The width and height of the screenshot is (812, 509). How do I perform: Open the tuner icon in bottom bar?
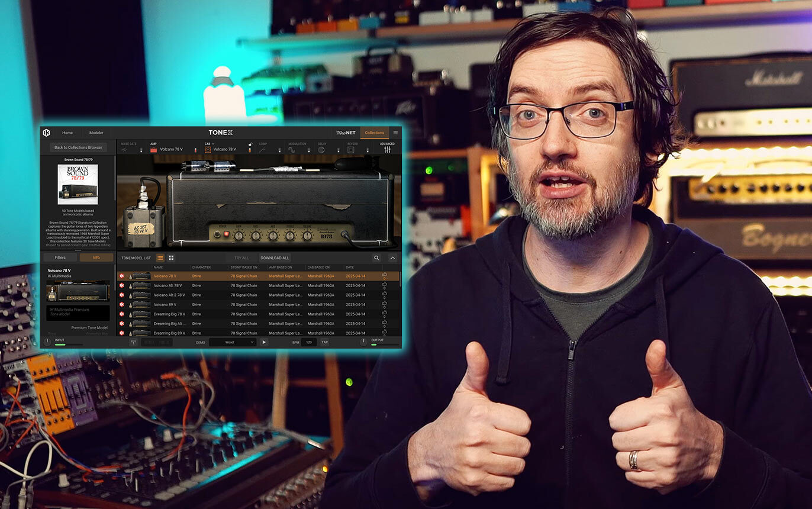coord(134,342)
